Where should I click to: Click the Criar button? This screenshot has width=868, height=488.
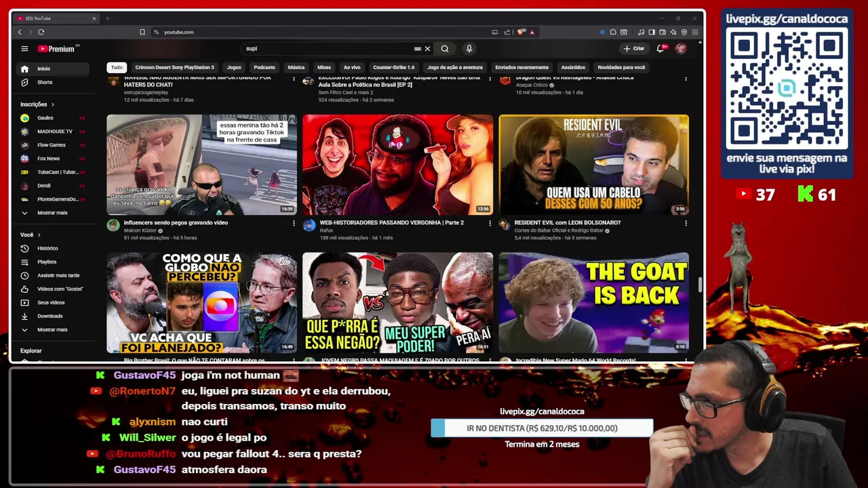coord(634,49)
